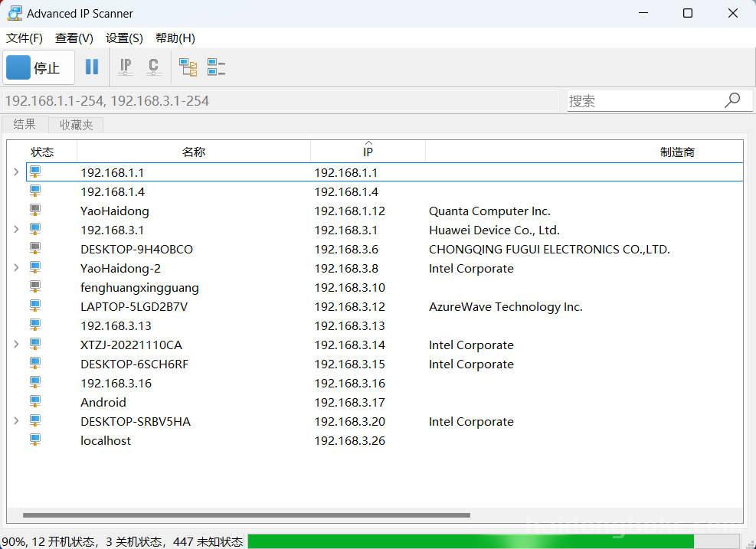This screenshot has width=756, height=549.
Task: Click the computer icon for 192.168.3.16
Action: point(35,382)
